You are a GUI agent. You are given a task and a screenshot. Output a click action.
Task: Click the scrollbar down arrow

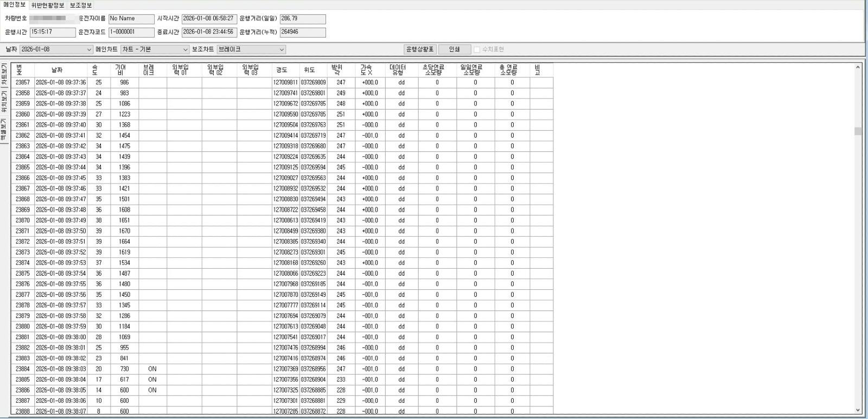(858, 410)
